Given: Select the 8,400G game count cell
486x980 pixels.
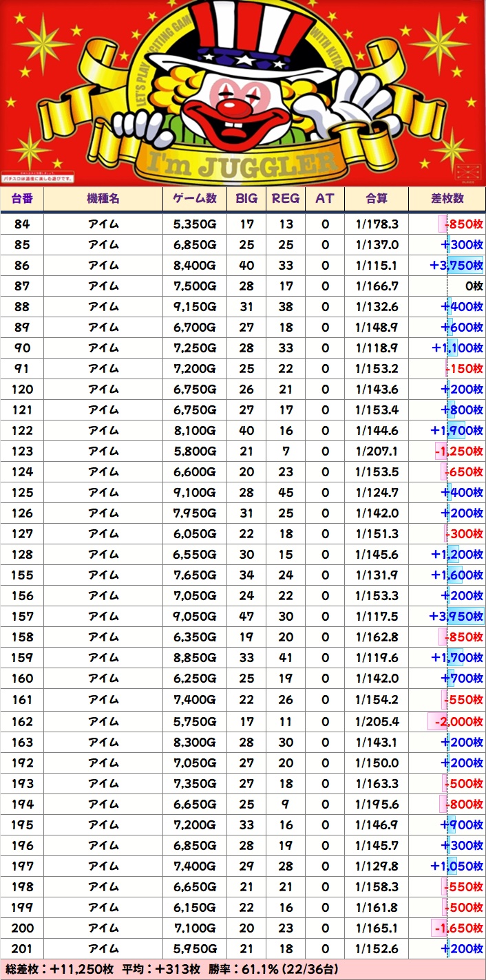Looking at the screenshot, I should click(196, 266).
